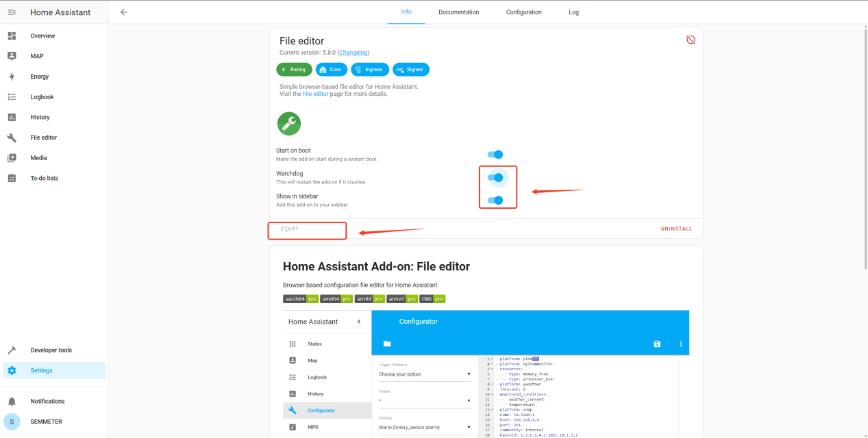The height and width of the screenshot is (438, 868).
Task: Open the MAP sidebar icon
Action: 12,56
